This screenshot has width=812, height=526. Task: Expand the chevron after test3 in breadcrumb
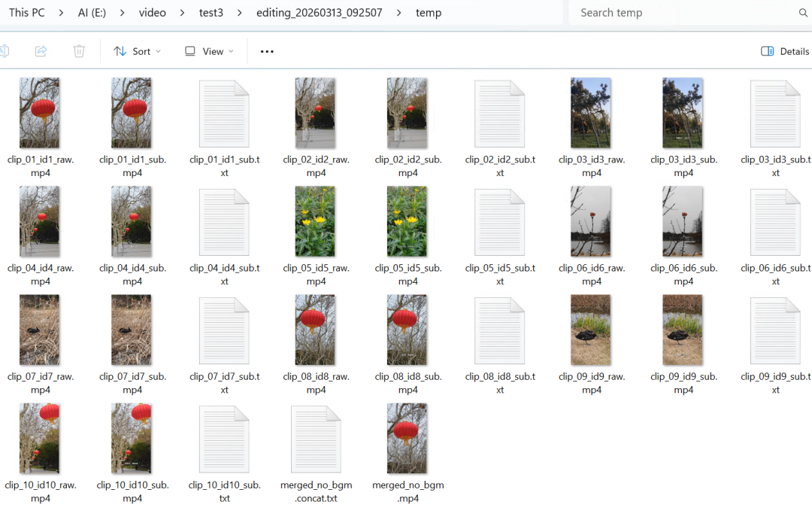(239, 13)
